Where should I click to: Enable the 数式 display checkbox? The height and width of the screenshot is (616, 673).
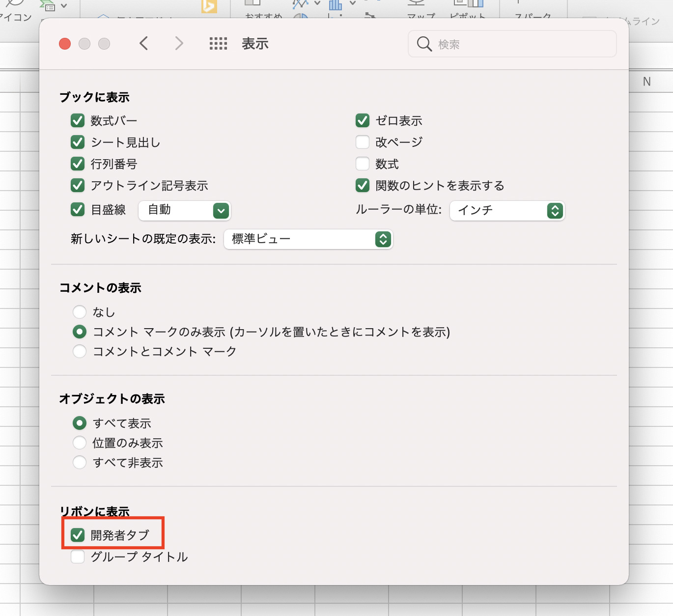click(x=363, y=164)
